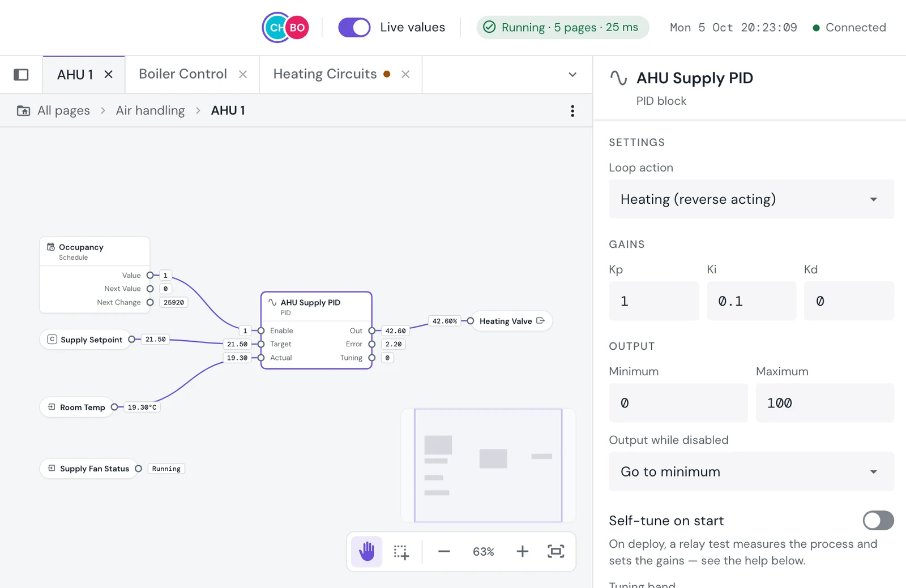Close the Boiler Control tab
The image size is (906, 588).
point(243,74)
